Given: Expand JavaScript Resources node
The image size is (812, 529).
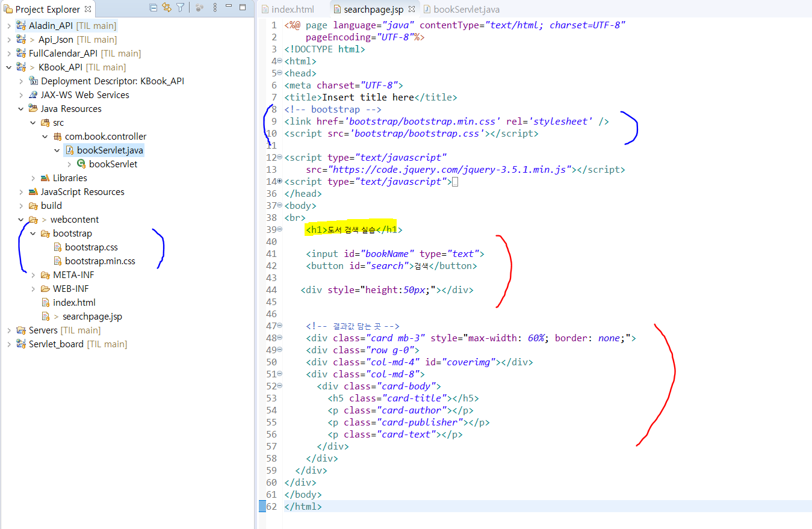Looking at the screenshot, I should click(x=21, y=192).
